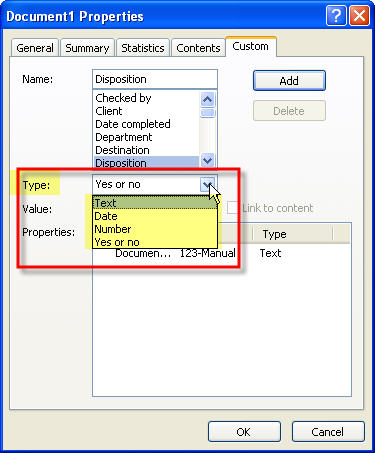Click the 'Text' type cell in Properties

(x=270, y=253)
